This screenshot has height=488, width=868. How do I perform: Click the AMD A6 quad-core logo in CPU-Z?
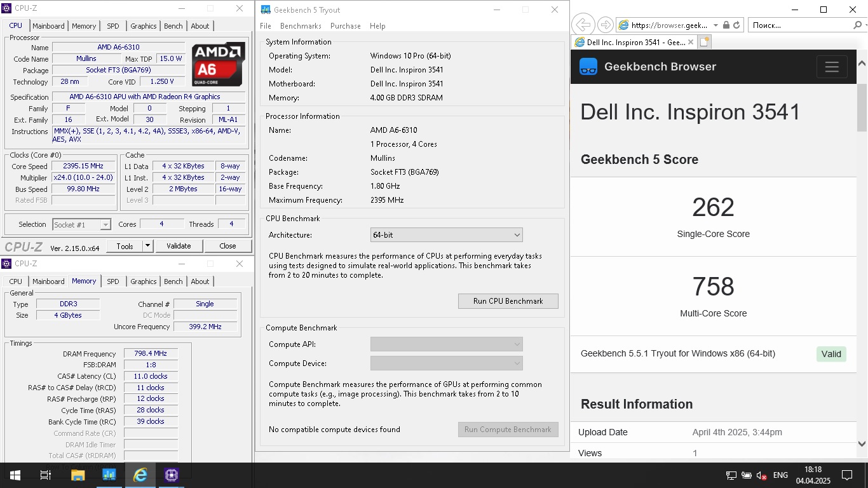[x=219, y=64]
